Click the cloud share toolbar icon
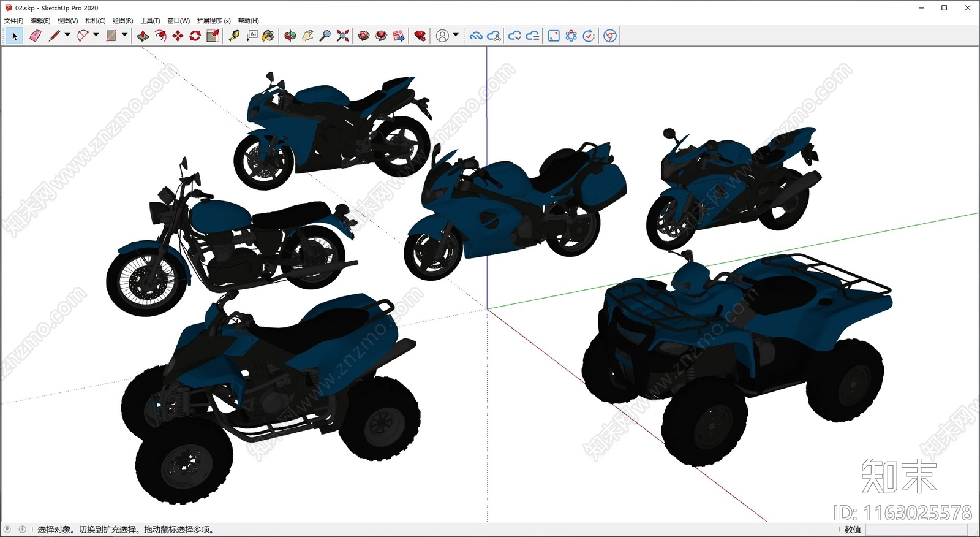Viewport: 980px width, 537px height. click(494, 36)
